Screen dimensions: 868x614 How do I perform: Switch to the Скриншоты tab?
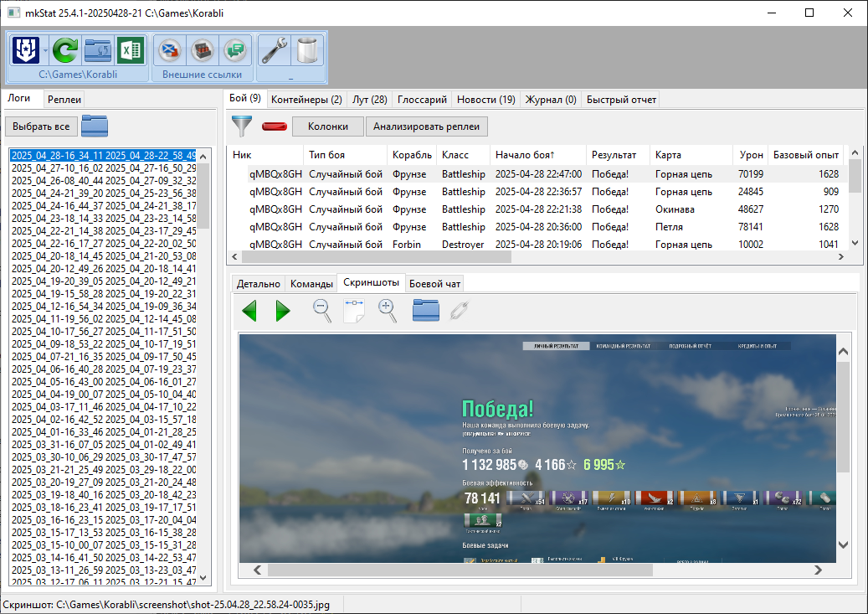pyautogui.click(x=371, y=282)
